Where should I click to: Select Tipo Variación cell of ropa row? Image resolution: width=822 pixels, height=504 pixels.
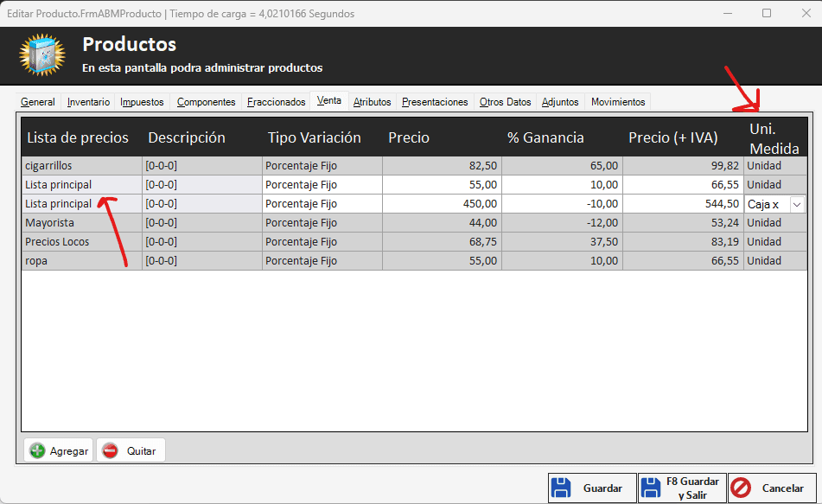(322, 261)
